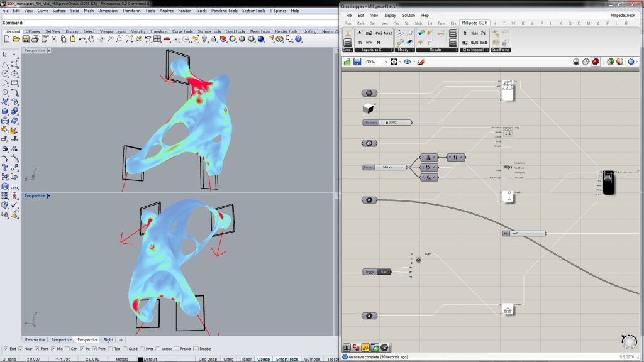Open the 80% zoom level dropdown in Grasshopper
This screenshot has width=644, height=362.
386,62
